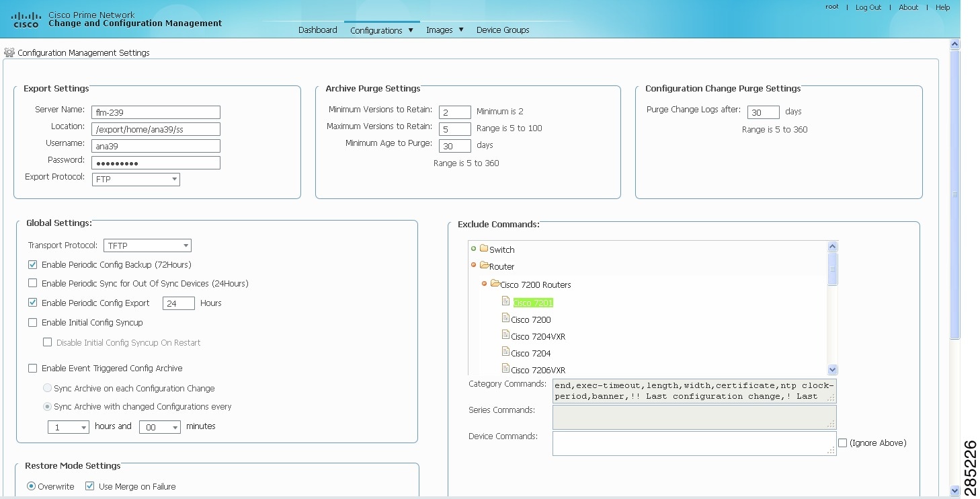Open the Images menu
The width and height of the screenshot is (980, 499).
click(445, 30)
